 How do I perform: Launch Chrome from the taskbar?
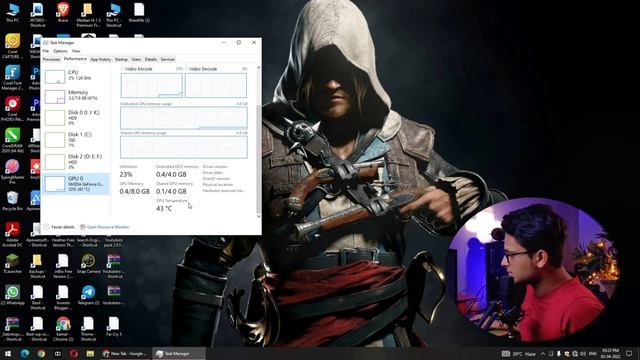(x=41, y=353)
